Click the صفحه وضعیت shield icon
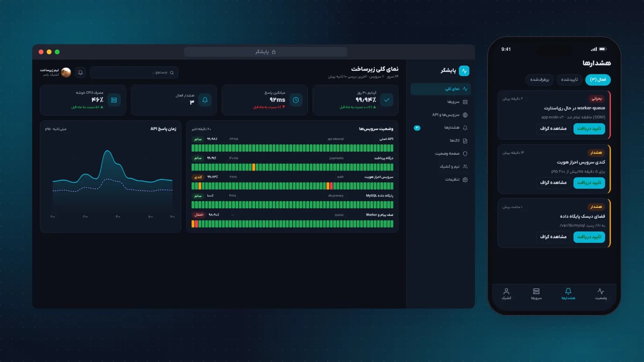 [x=465, y=154]
